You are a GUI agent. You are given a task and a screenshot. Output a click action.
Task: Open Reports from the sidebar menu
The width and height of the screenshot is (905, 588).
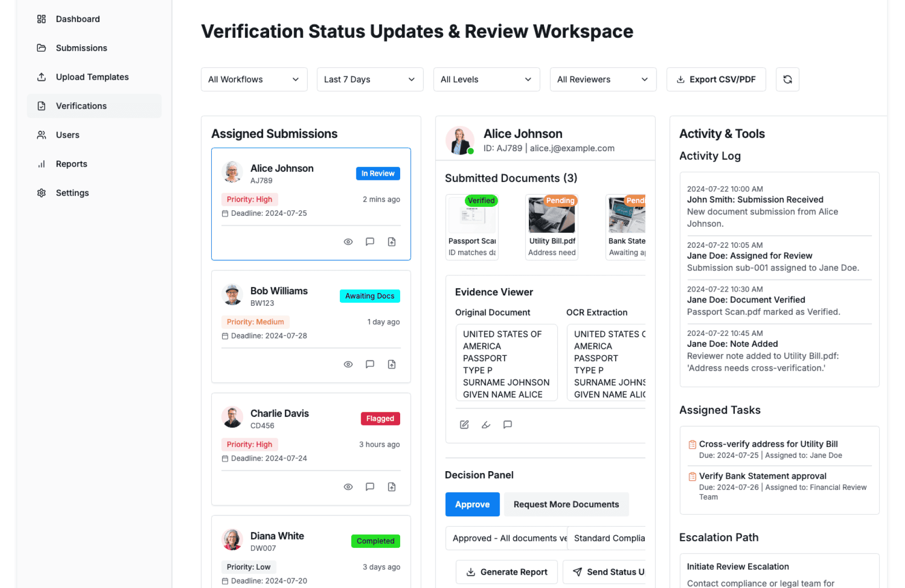pos(71,164)
